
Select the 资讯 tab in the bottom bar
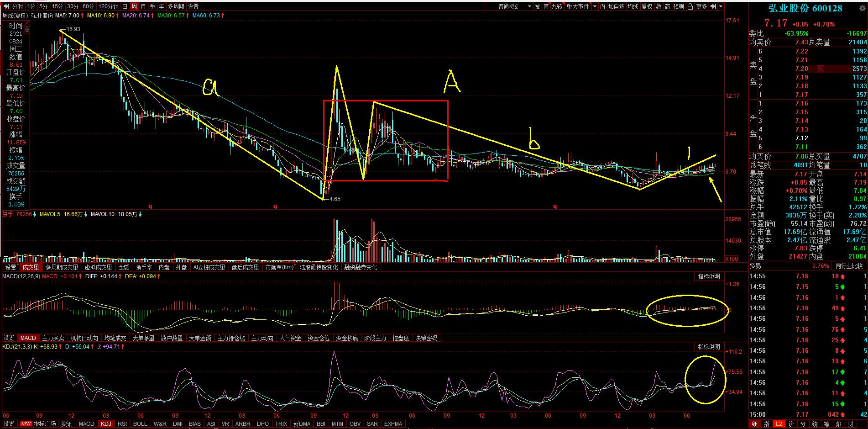coord(67,424)
